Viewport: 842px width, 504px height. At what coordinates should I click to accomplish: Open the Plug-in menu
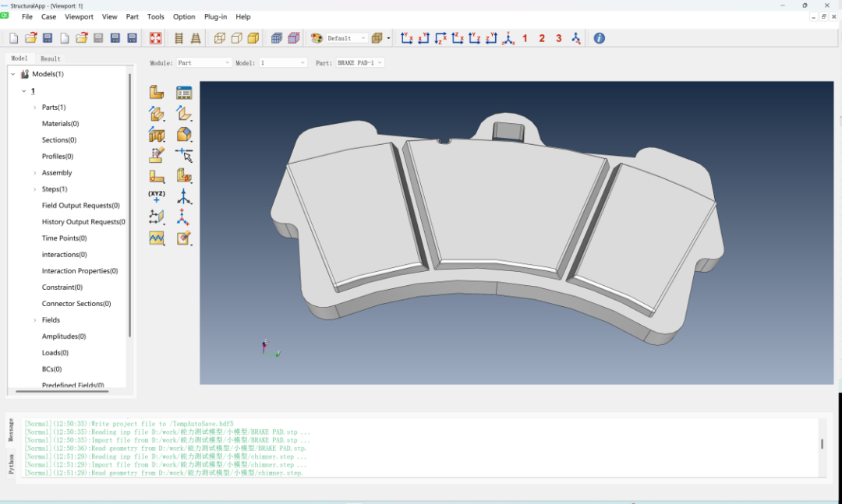215,16
